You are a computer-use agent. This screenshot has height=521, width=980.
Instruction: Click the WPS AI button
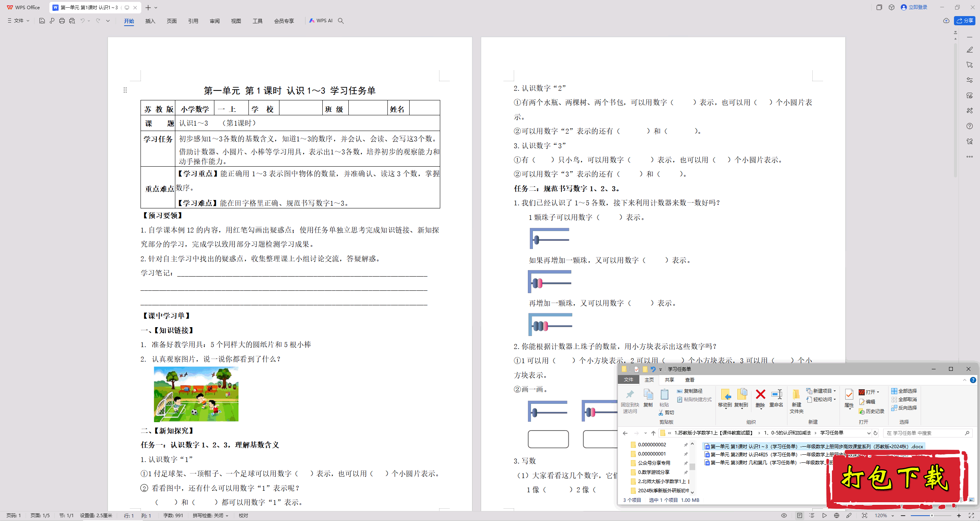[x=321, y=21]
